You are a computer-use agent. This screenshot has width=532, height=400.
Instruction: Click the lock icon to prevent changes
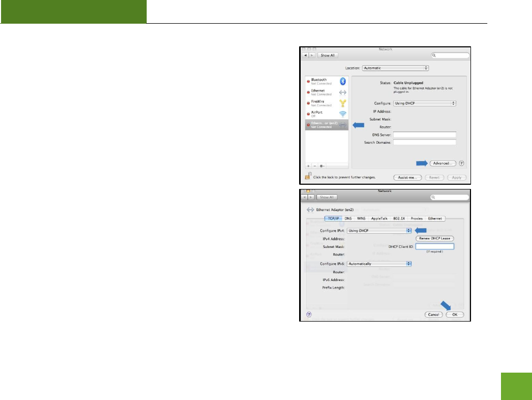pos(308,176)
